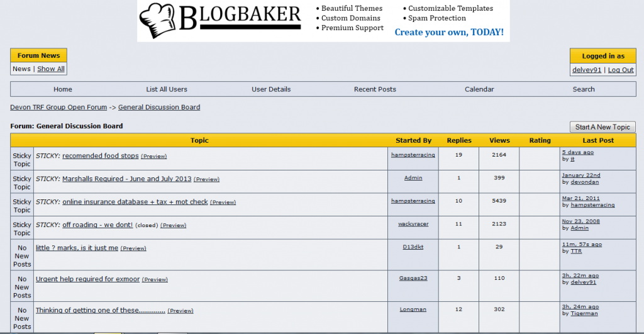Open the delvey91 profile link in login box
The width and height of the screenshot is (644, 334).
587,70
